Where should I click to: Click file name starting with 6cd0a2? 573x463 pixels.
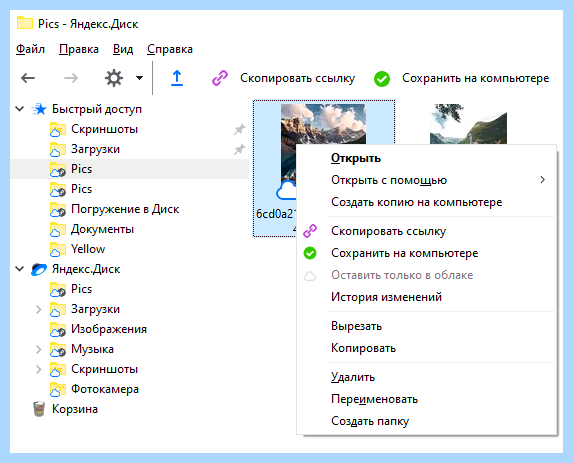coord(276,214)
